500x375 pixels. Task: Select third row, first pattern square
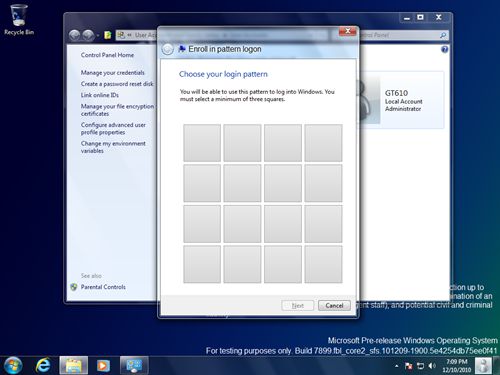click(202, 224)
